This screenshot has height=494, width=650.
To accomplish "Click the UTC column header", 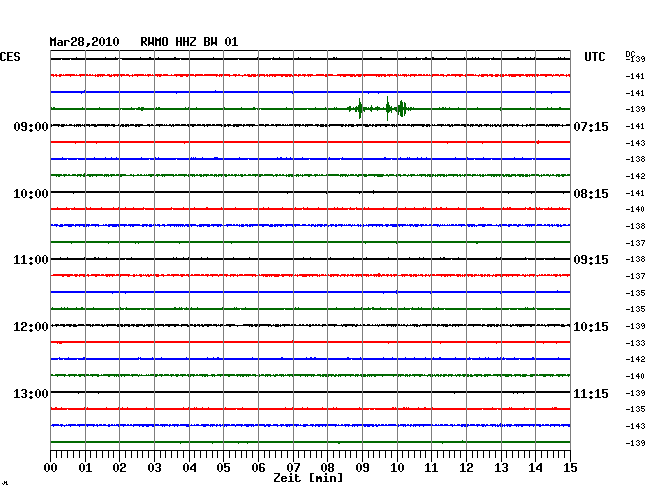I will coord(595,57).
